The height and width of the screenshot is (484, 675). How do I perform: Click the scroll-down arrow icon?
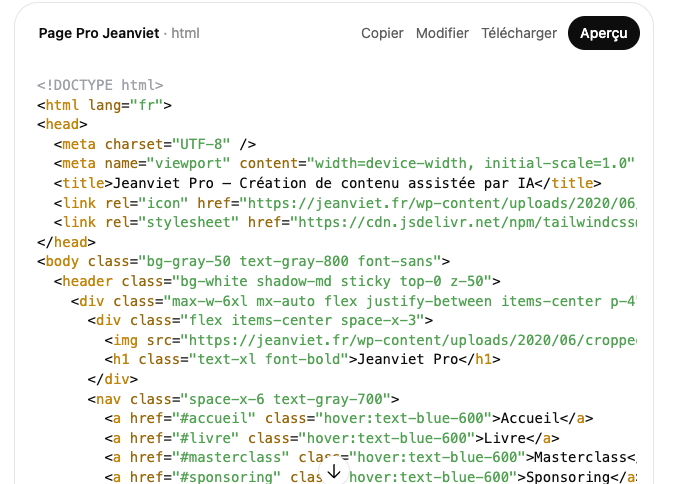click(334, 470)
